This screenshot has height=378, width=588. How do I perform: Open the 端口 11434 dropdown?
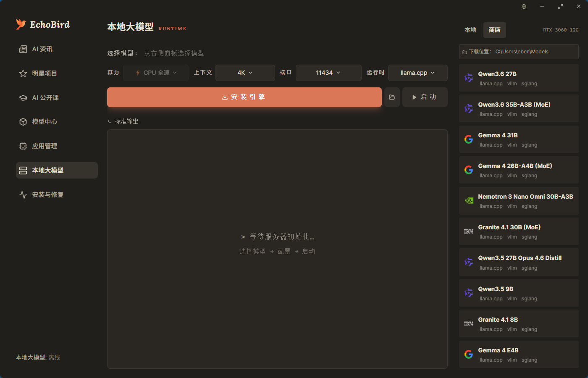tap(328, 73)
